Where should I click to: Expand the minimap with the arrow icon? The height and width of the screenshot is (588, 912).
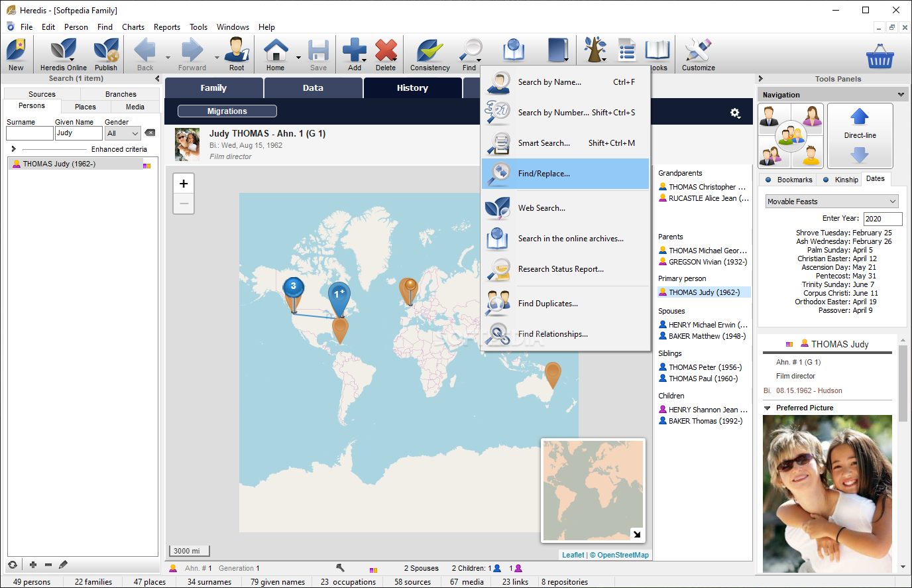636,534
